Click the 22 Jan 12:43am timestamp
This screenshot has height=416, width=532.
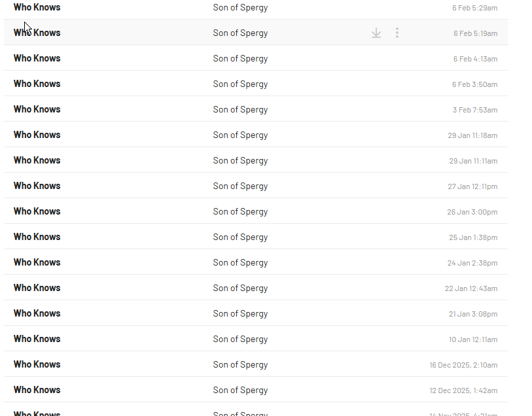tap(471, 288)
